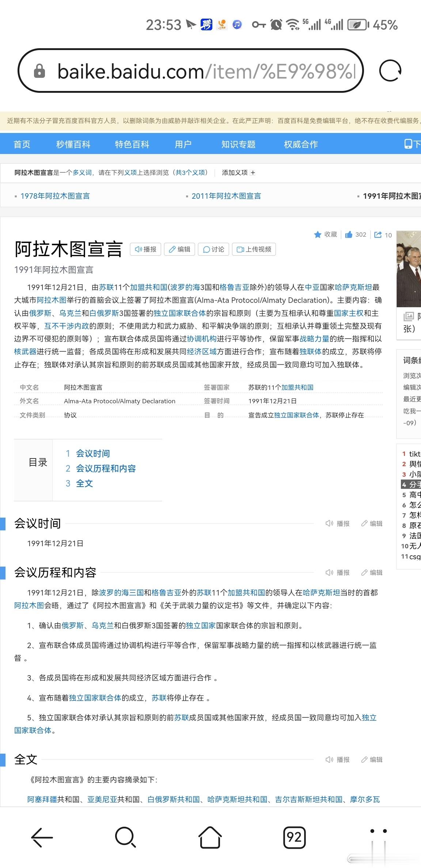Open the browser more-options menu dots
421x868 pixels.
(x=379, y=831)
